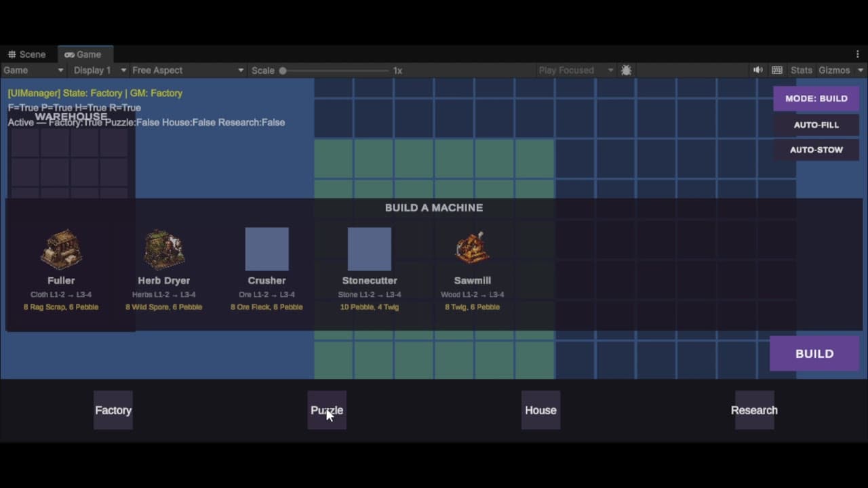The image size is (868, 488).
Task: Adjust the Scale slider handle
Action: pos(283,70)
